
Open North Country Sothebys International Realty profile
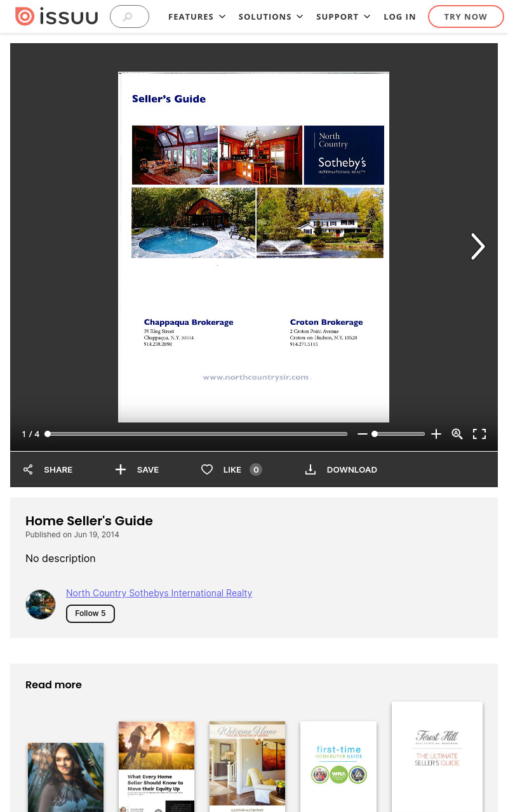tap(159, 593)
